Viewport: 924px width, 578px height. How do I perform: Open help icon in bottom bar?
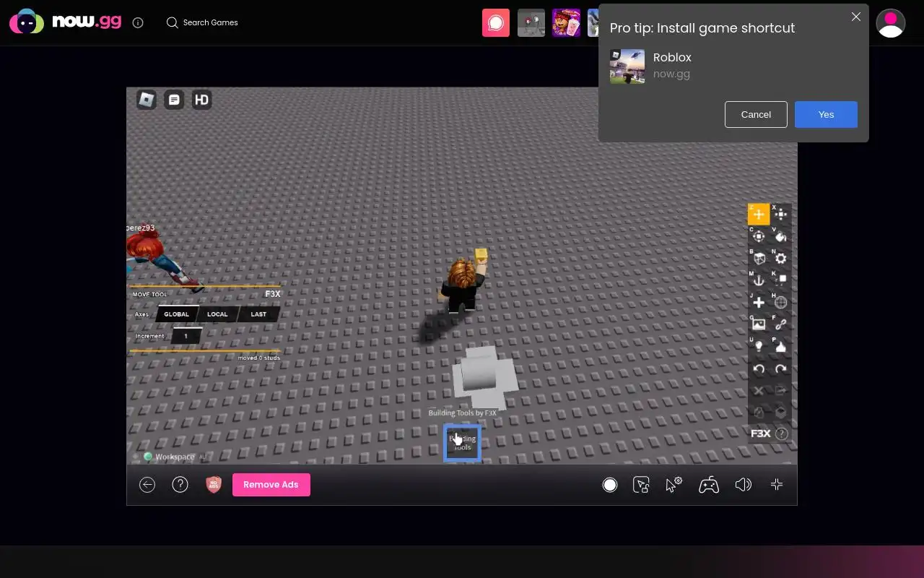click(180, 485)
